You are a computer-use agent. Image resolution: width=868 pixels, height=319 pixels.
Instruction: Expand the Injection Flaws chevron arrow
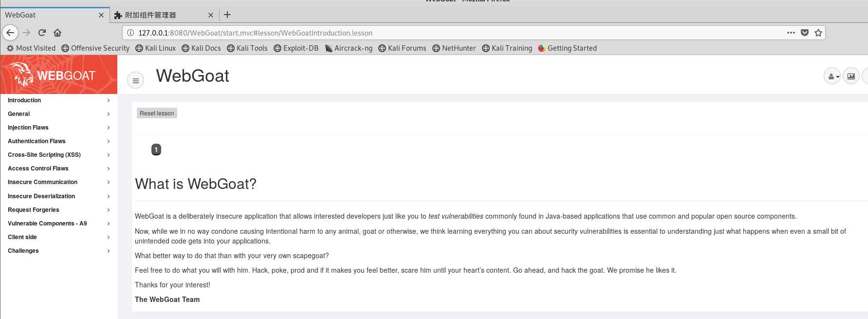click(x=109, y=128)
